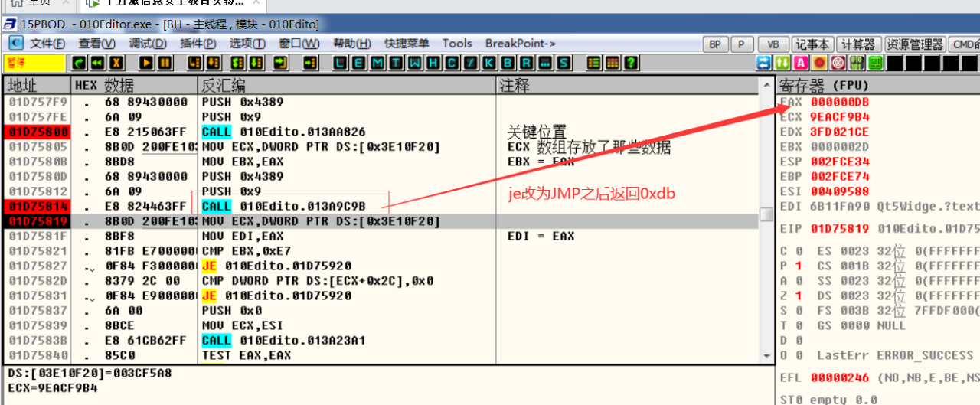Open the Executable modules (E) icon
This screenshot has height=405, width=980.
tap(358, 63)
